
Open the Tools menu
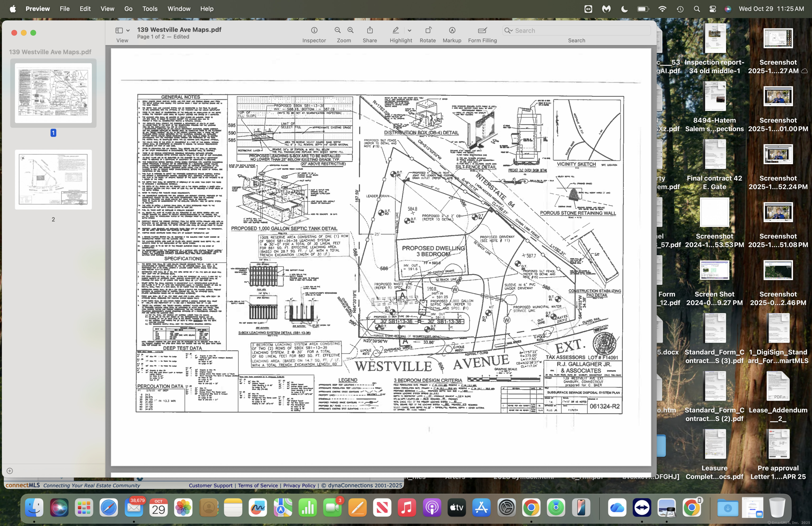coord(150,9)
